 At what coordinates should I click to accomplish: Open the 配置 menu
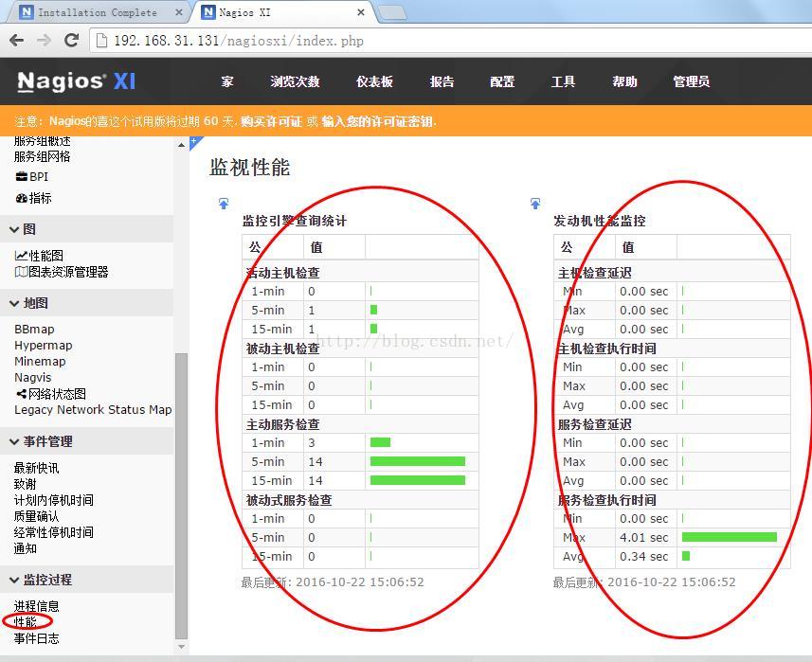click(x=502, y=81)
